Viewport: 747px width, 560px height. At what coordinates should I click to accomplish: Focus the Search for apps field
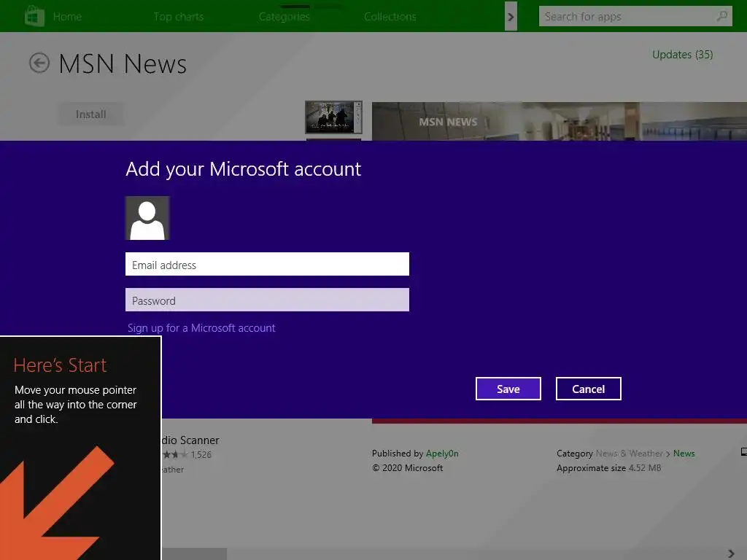[635, 17]
